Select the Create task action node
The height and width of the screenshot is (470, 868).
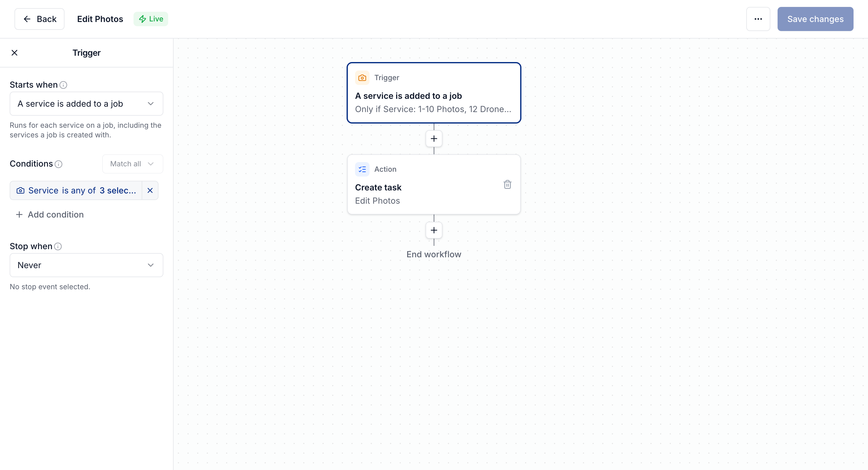(434, 185)
